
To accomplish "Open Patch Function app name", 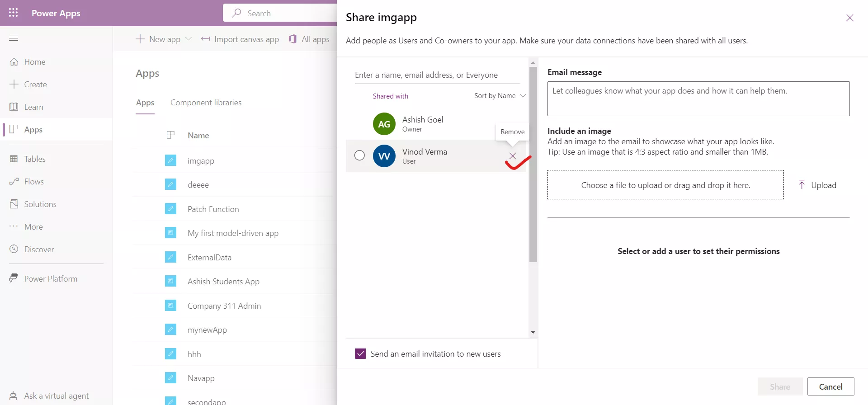I will 213,209.
